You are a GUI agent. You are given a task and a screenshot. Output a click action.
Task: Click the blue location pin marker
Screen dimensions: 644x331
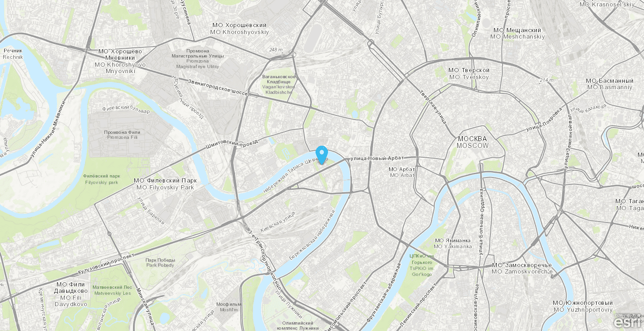(322, 155)
